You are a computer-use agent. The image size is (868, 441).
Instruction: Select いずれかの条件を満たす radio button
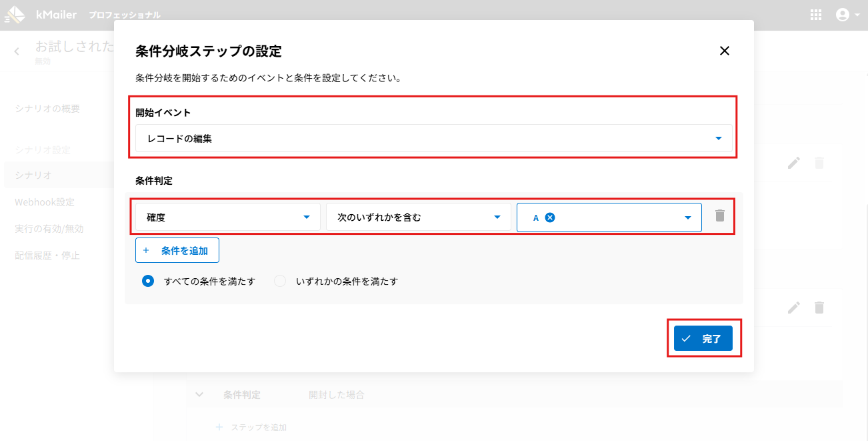tap(280, 282)
